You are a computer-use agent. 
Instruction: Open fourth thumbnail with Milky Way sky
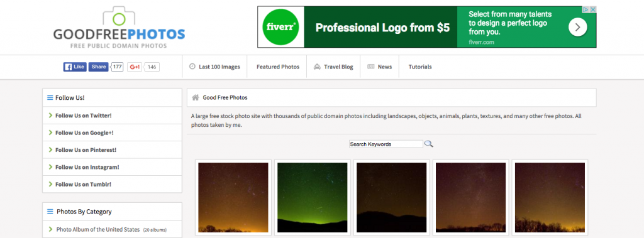tap(470, 197)
